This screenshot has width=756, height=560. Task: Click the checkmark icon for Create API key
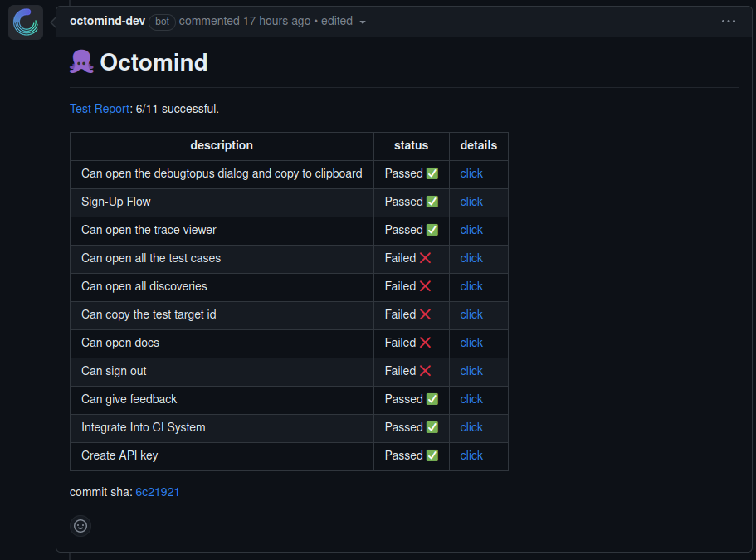(x=432, y=455)
